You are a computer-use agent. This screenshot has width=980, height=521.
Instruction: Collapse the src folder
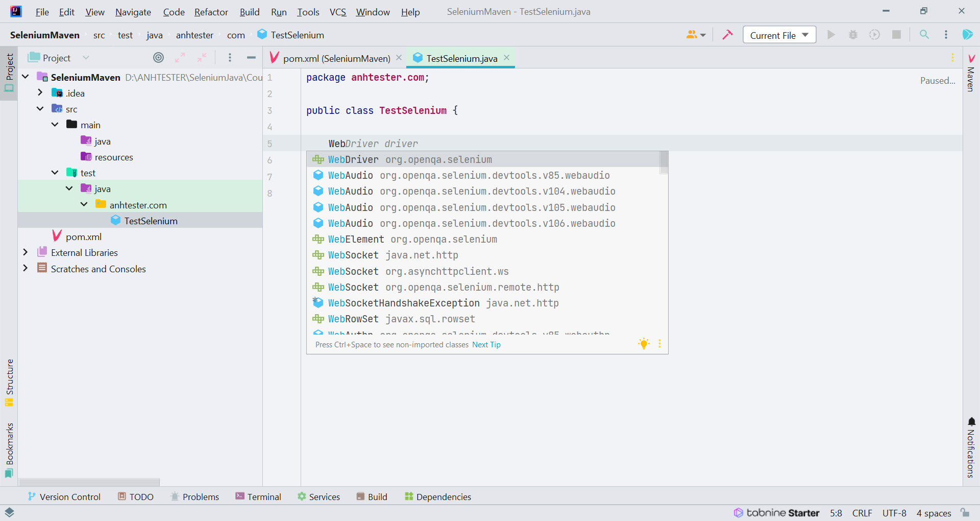point(40,109)
